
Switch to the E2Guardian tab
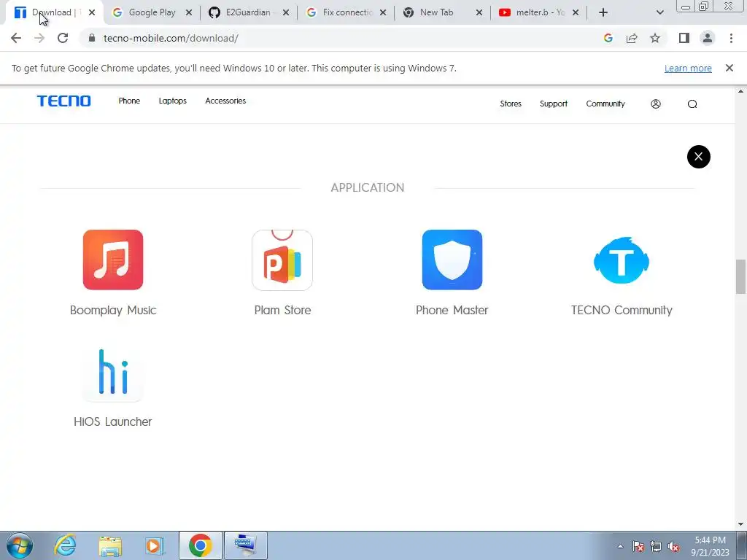point(248,12)
